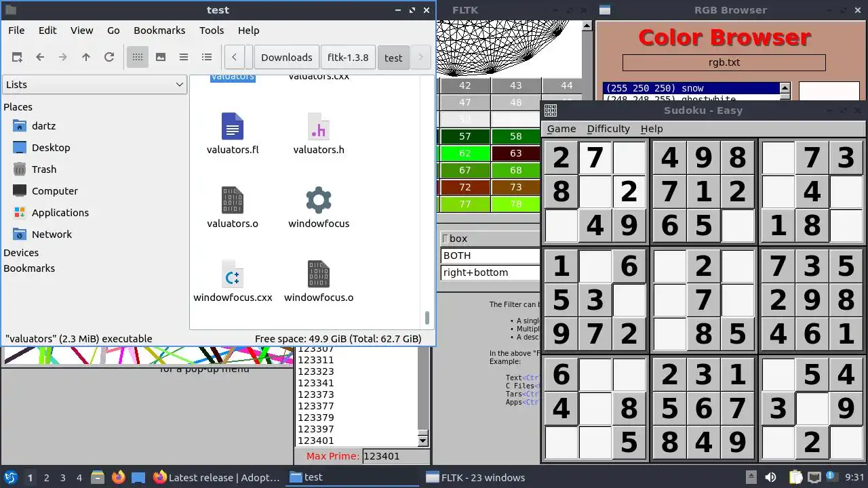Screen dimensions: 868x488
Task: Go to Downloads in the path bar
Action: point(287,58)
